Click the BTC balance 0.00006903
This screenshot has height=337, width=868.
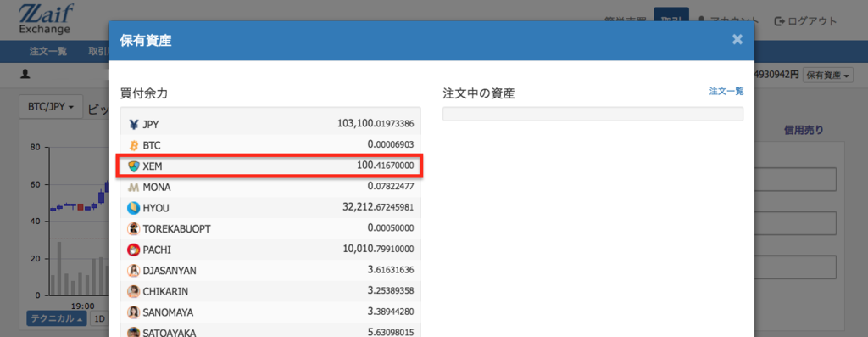tap(391, 144)
